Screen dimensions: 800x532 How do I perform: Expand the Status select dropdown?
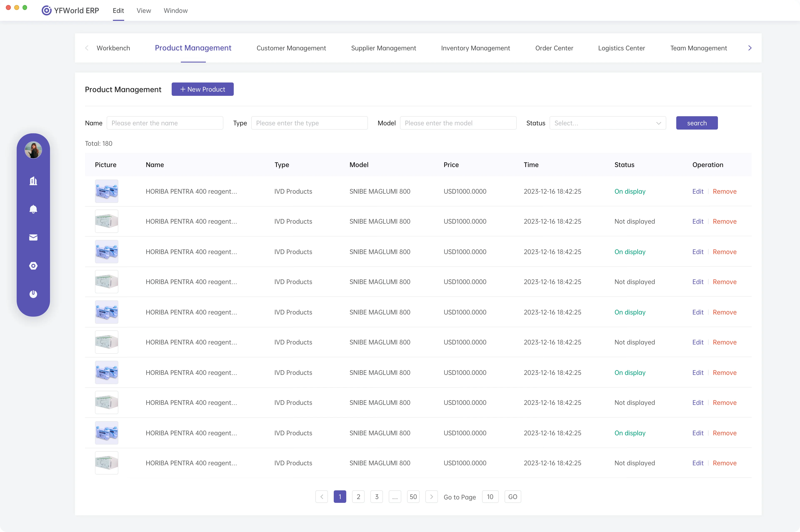(607, 123)
